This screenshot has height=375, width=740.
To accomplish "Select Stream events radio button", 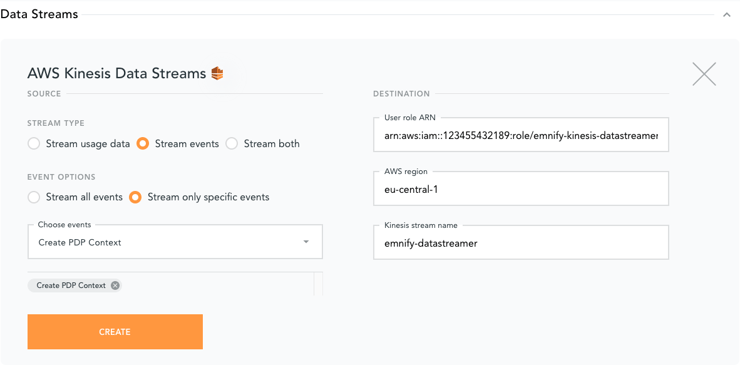I will point(143,144).
